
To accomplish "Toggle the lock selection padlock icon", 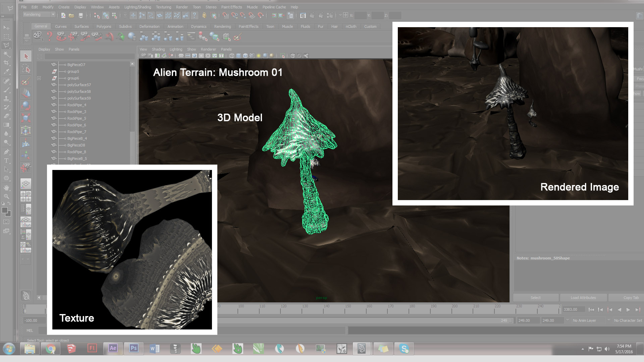I will pyautogui.click(x=204, y=15).
